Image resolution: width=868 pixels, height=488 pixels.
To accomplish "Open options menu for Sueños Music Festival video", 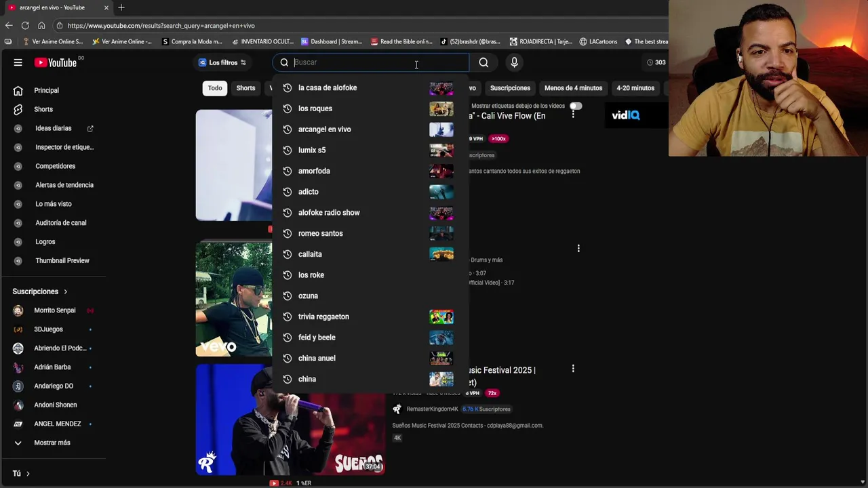I will 573,369.
